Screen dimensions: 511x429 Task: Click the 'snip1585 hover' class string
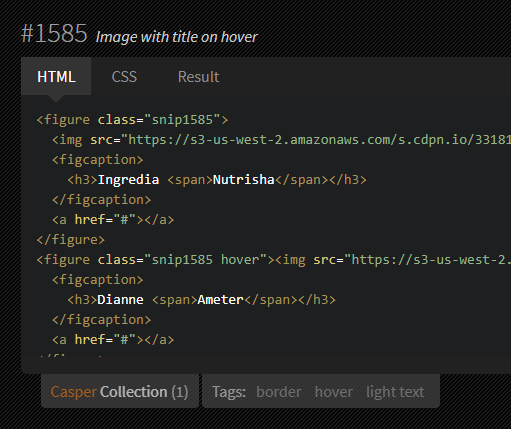[x=205, y=260]
